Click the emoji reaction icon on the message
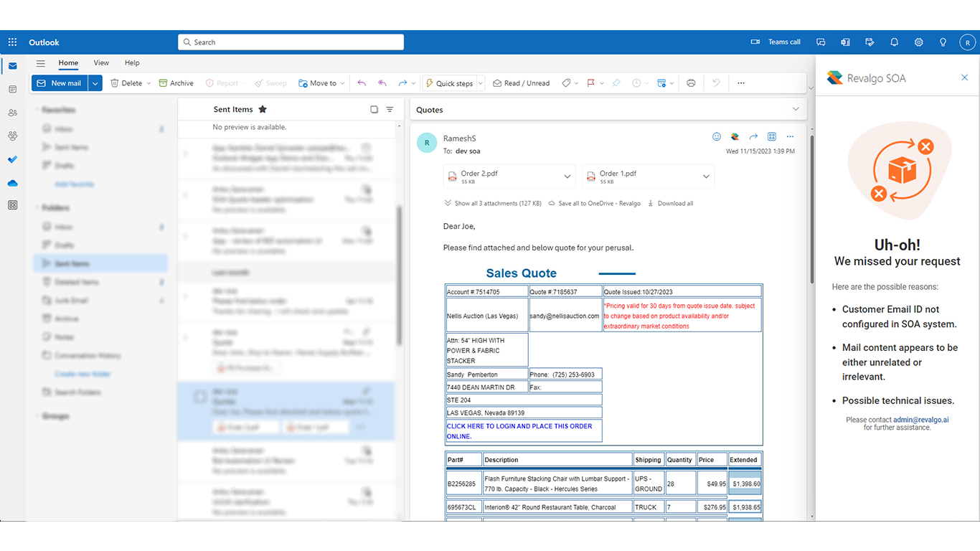The height and width of the screenshot is (551, 980). click(x=716, y=136)
